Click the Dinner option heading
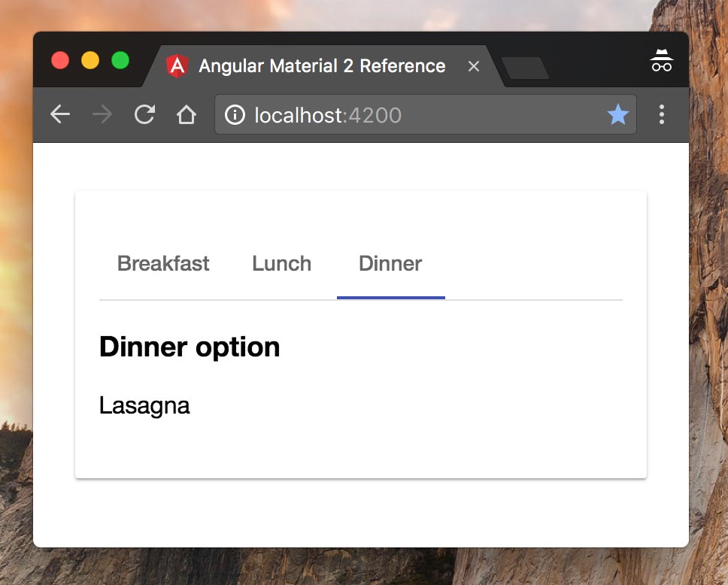The height and width of the screenshot is (585, 728). pyautogui.click(x=190, y=347)
